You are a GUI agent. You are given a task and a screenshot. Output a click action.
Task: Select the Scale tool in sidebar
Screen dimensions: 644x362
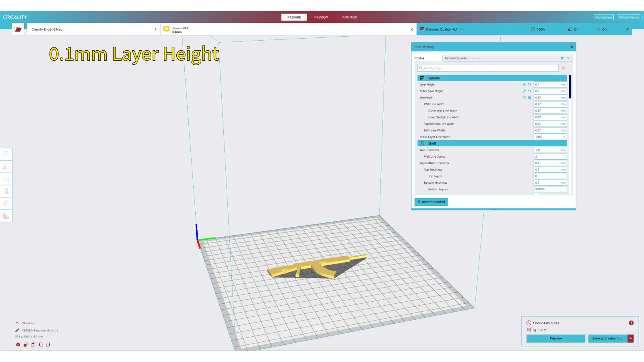tap(6, 167)
